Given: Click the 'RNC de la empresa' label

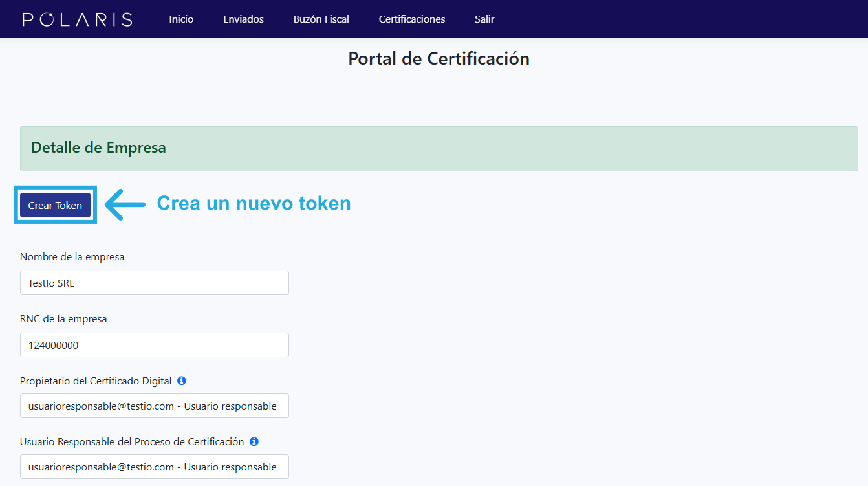Looking at the screenshot, I should (63, 319).
